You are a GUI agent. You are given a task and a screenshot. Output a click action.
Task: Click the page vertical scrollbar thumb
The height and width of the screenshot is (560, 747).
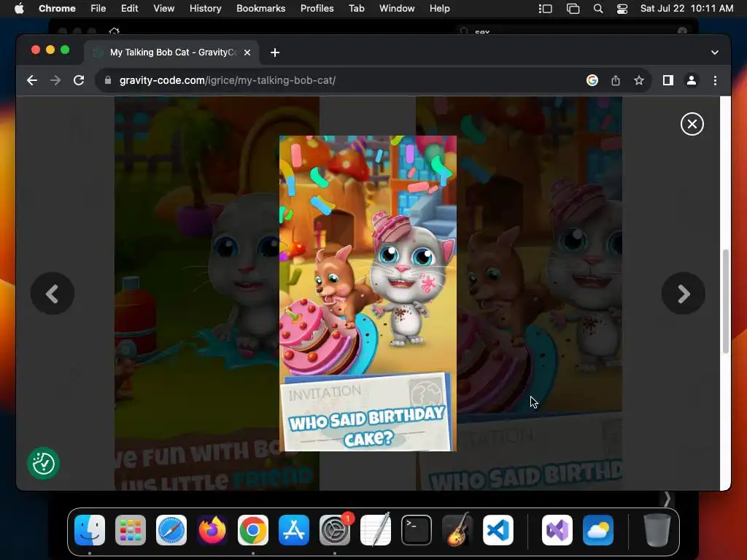pos(726,301)
